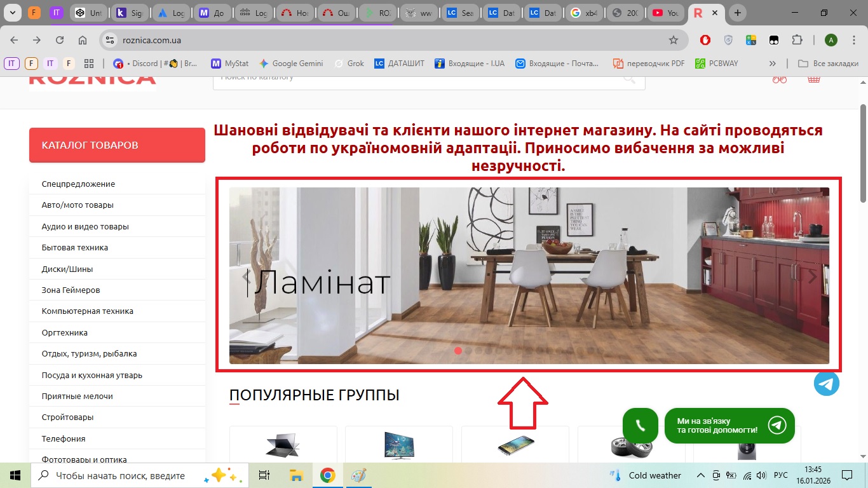
Task: Go to next slide with right arrow
Action: click(812, 276)
